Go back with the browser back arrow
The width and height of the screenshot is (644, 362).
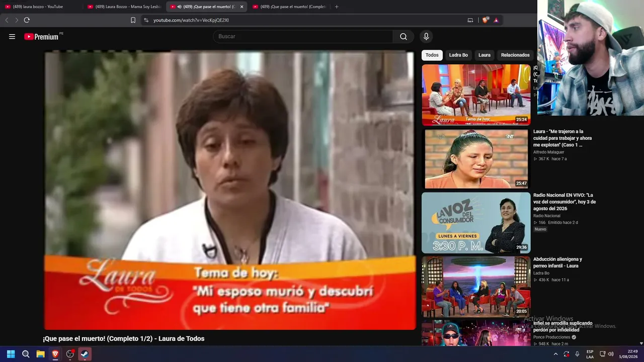pyautogui.click(x=7, y=20)
